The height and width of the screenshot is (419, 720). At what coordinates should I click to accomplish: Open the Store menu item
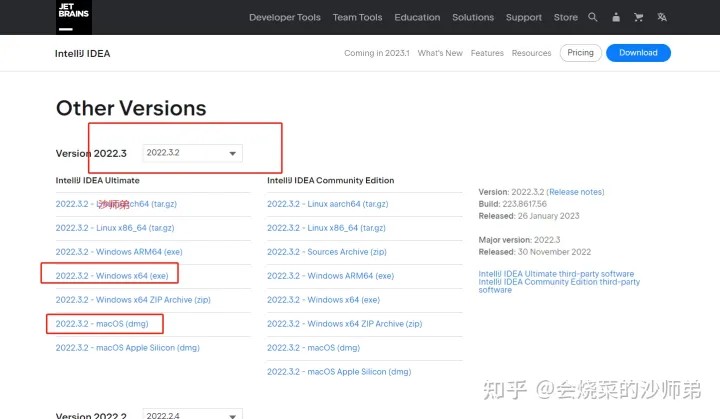coord(566,17)
